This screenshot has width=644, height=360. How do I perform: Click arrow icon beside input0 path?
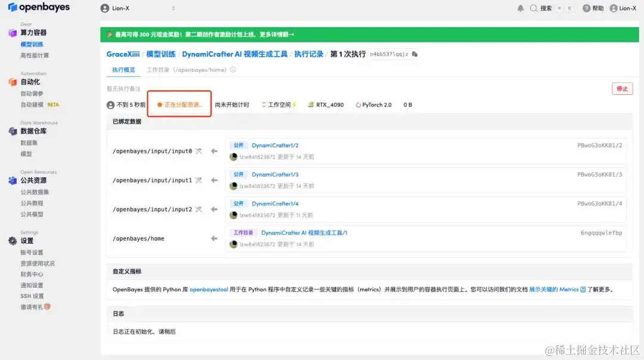(214, 152)
